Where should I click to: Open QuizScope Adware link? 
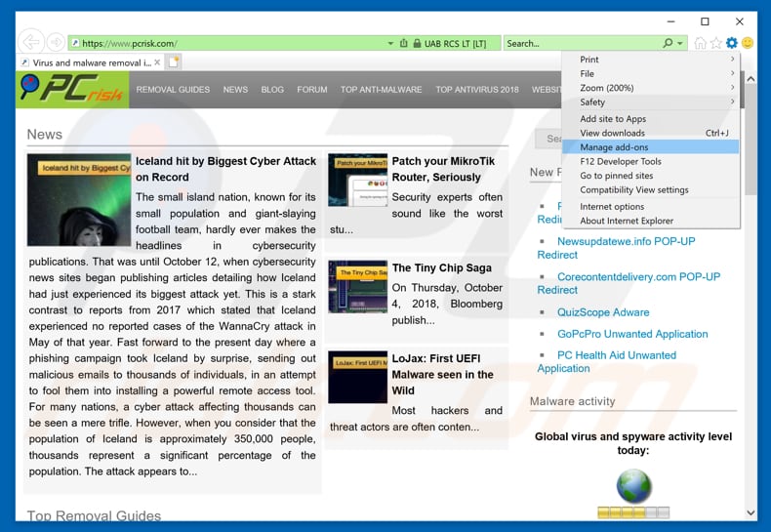[603, 312]
